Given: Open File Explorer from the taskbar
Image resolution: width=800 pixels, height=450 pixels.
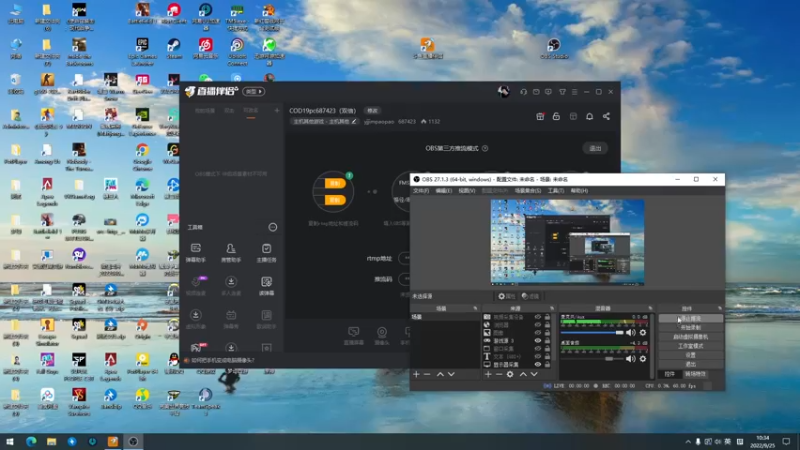Looking at the screenshot, I should click(x=52, y=441).
